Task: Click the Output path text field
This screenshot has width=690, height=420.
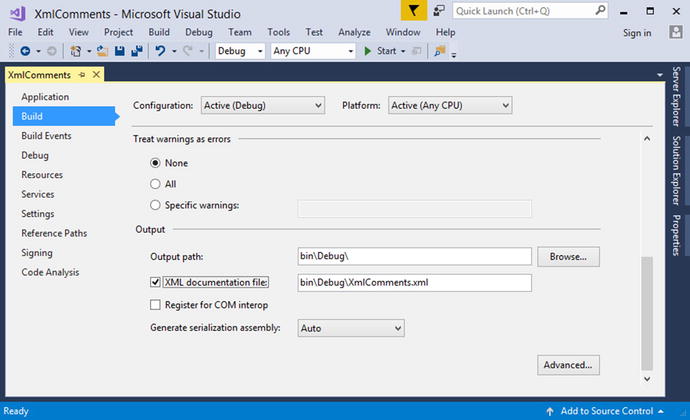Action: tap(415, 256)
